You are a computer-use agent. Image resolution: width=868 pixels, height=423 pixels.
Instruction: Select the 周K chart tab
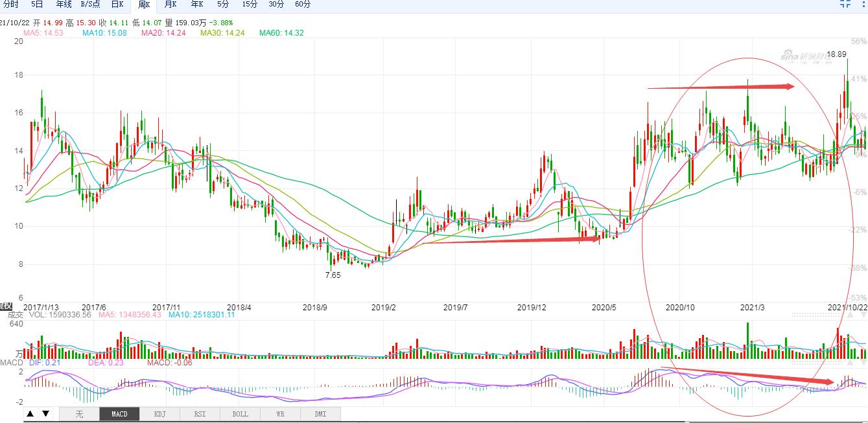tap(144, 5)
